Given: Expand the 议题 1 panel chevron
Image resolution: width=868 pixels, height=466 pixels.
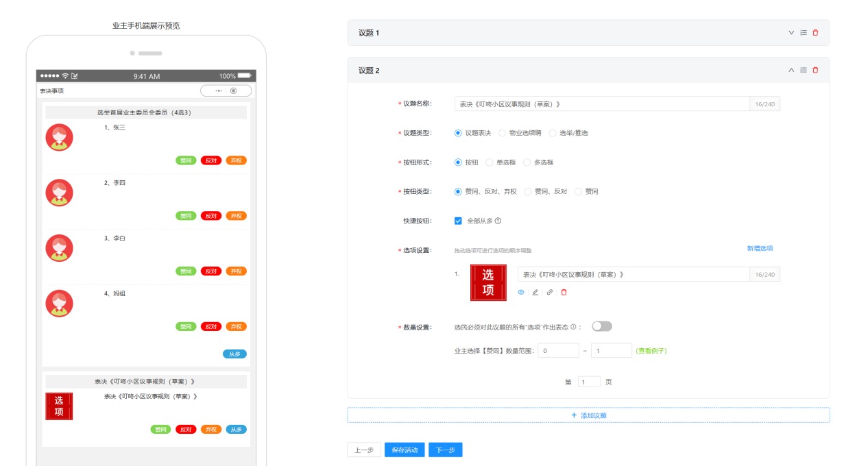Looking at the screenshot, I should pyautogui.click(x=791, y=33).
